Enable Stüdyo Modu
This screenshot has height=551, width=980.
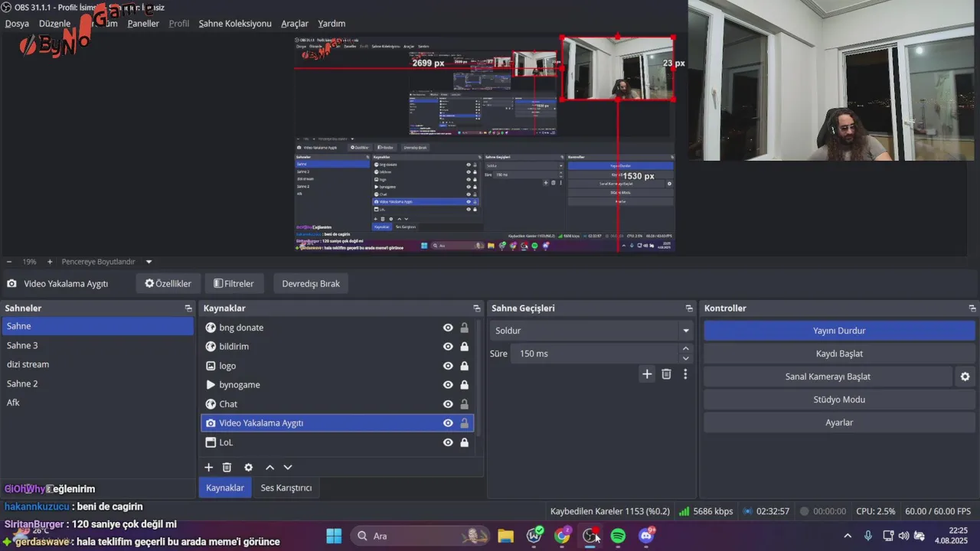(x=839, y=399)
